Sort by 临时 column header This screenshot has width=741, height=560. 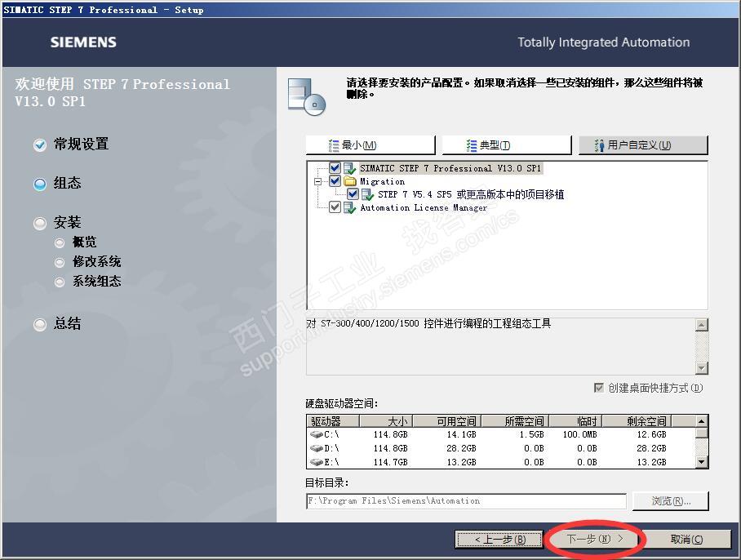pyautogui.click(x=575, y=421)
